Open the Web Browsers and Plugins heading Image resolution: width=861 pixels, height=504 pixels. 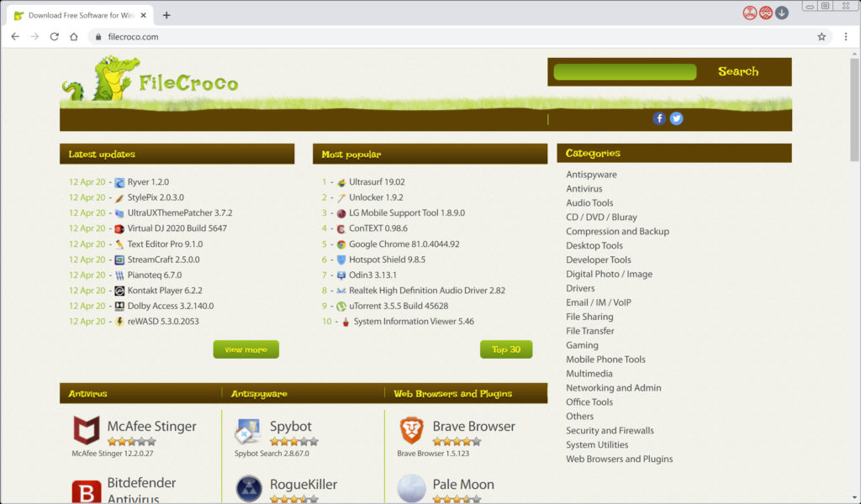(453, 394)
